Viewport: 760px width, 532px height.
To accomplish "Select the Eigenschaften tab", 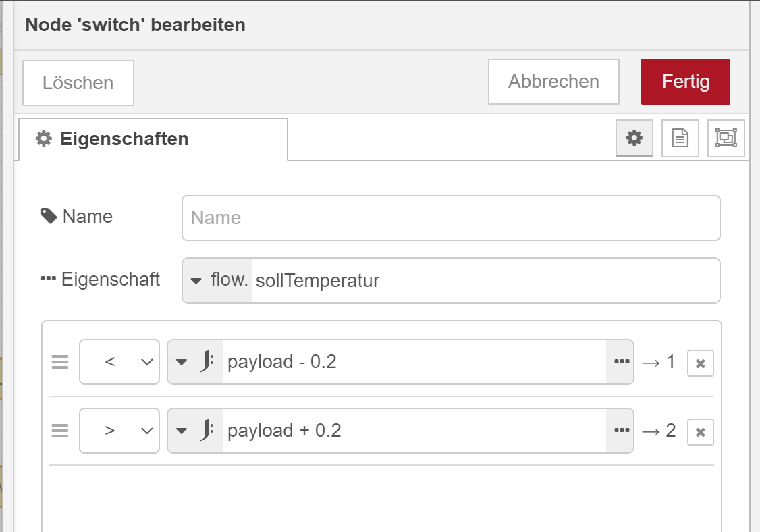I will pyautogui.click(x=153, y=139).
